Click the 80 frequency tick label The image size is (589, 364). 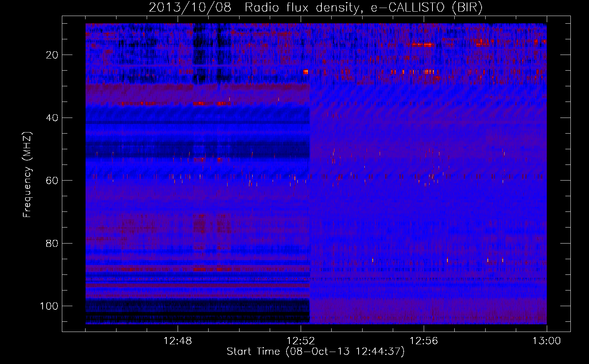52,243
